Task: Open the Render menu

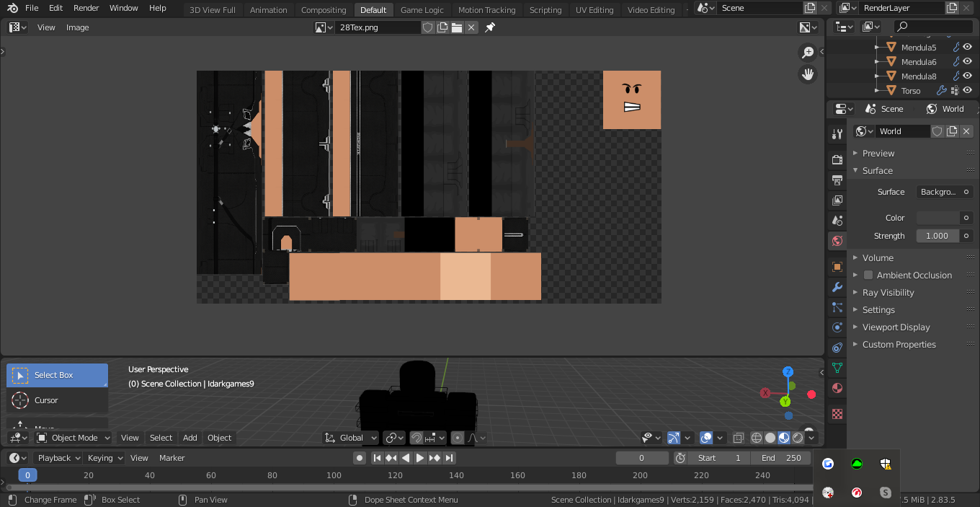Action: [86, 8]
